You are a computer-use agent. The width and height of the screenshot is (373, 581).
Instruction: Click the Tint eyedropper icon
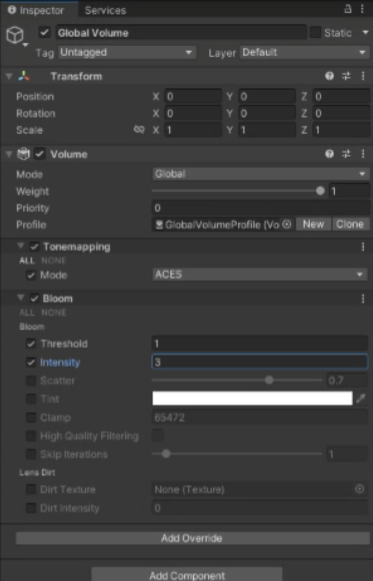(361, 399)
